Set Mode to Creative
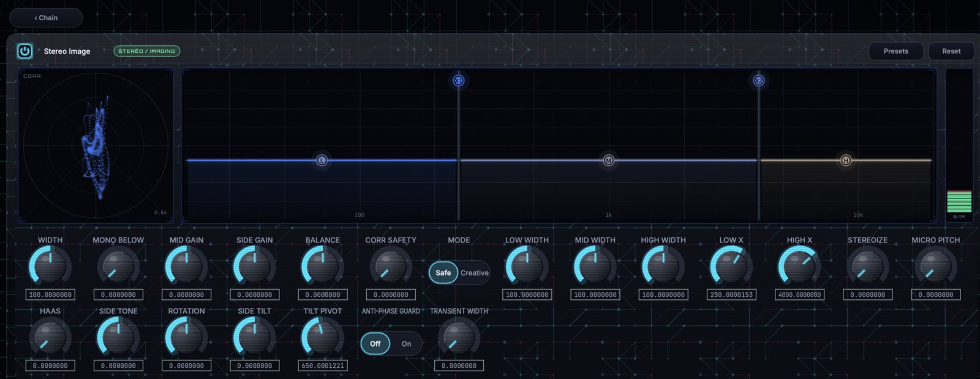 pyautogui.click(x=475, y=272)
